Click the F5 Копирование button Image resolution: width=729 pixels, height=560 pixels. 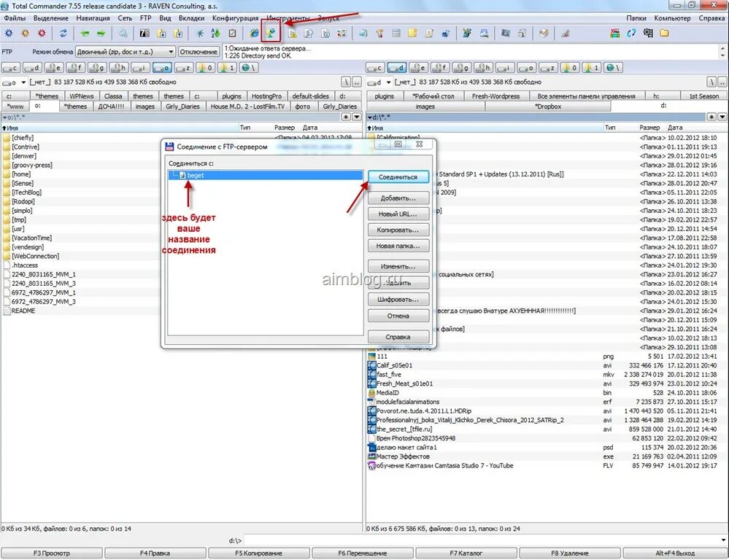258,553
